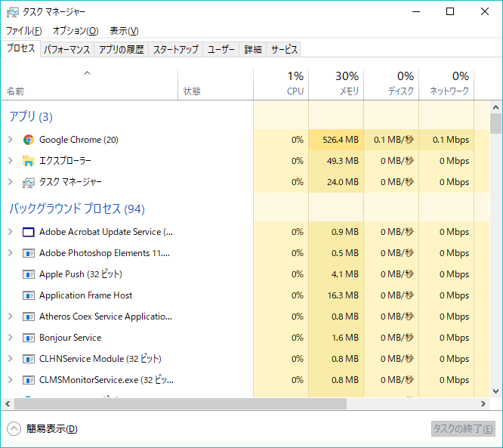Expand the タスク マネージャー process row

[11, 182]
